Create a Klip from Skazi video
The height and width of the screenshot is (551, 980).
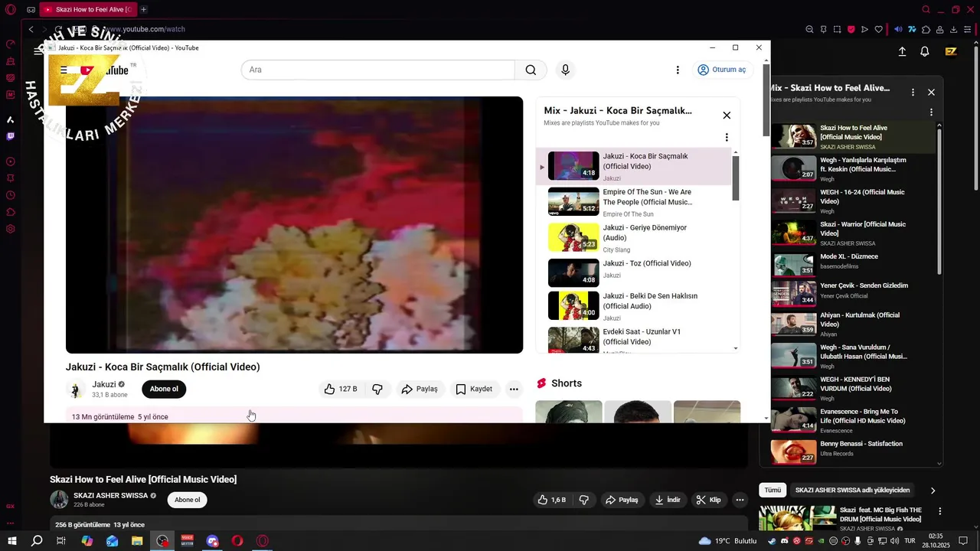click(x=707, y=500)
